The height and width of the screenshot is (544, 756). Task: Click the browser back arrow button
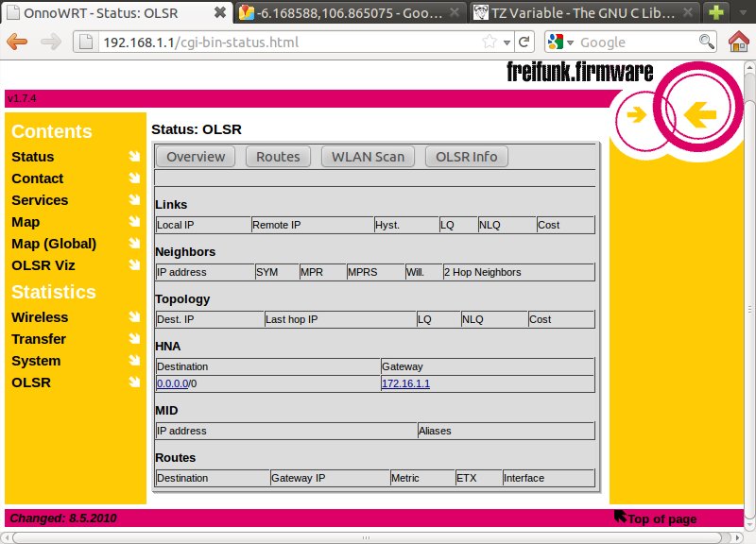(17, 42)
